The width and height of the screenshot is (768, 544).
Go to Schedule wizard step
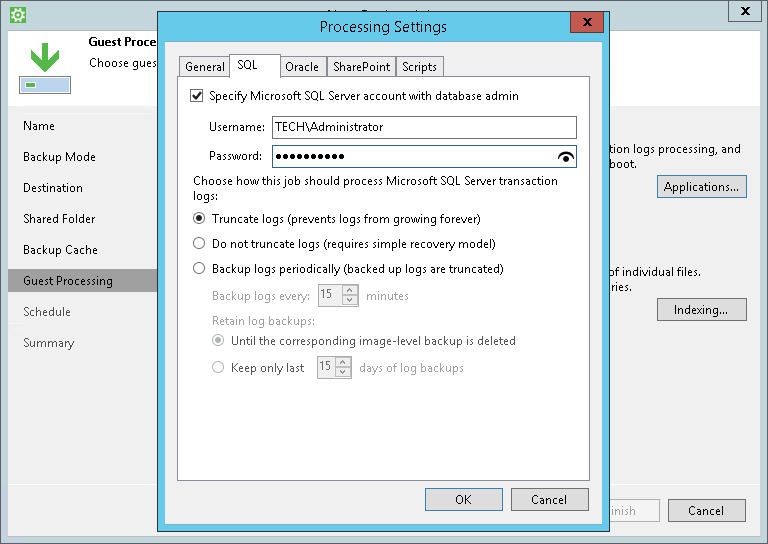click(x=47, y=311)
